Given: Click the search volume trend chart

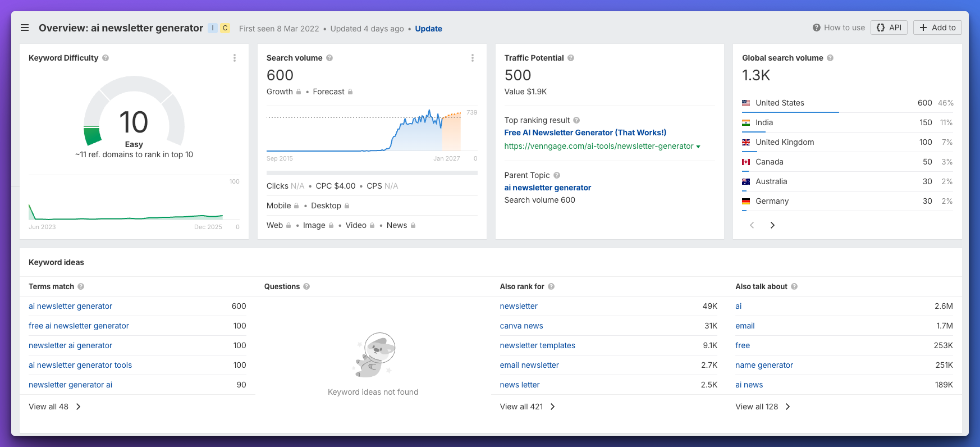Looking at the screenshot, I should coord(364,130).
